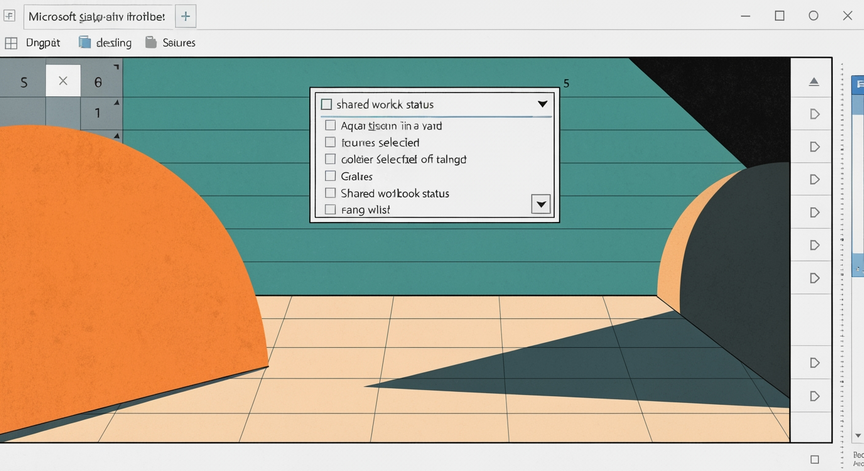Viewport: 864px width, 471px height.
Task: Tick the 'Shared workbook status' list checkbox
Action: click(330, 193)
